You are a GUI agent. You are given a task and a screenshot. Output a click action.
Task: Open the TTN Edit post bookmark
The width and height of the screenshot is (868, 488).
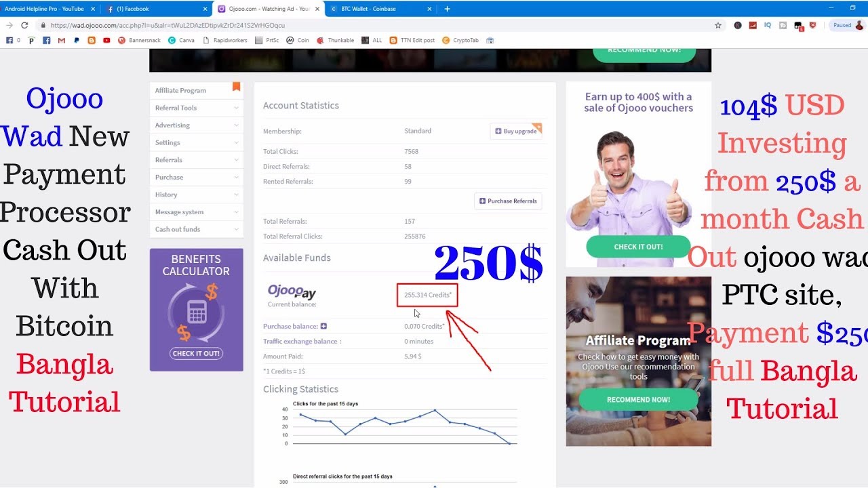[x=413, y=40]
